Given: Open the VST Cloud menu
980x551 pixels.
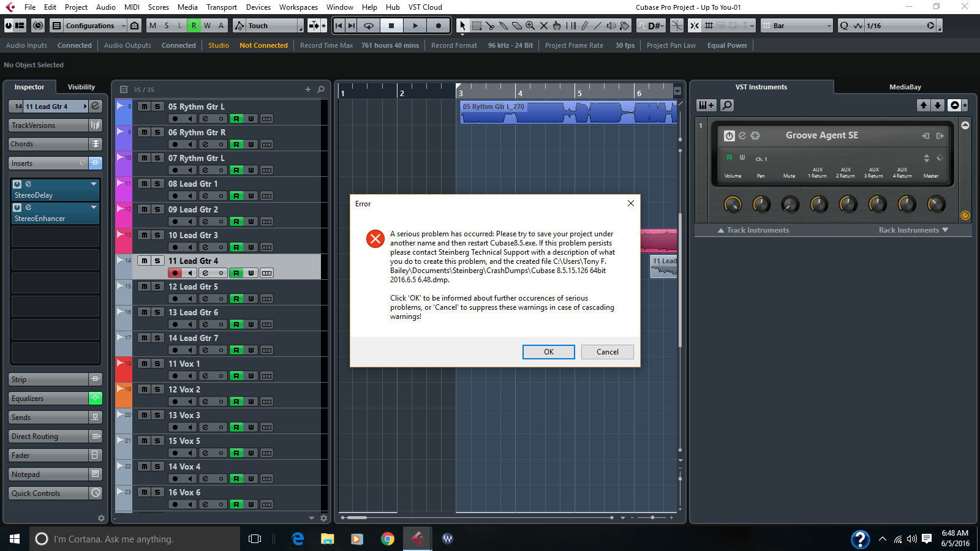Looking at the screenshot, I should point(425,7).
